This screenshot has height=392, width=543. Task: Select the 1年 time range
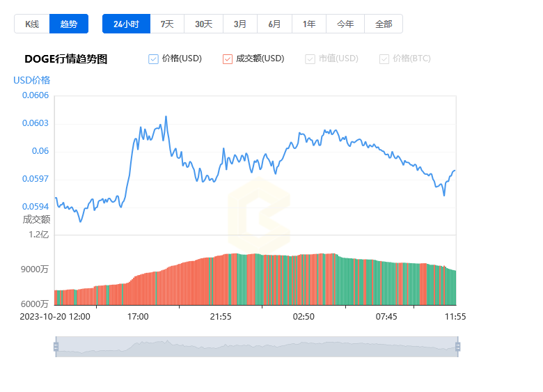[309, 24]
